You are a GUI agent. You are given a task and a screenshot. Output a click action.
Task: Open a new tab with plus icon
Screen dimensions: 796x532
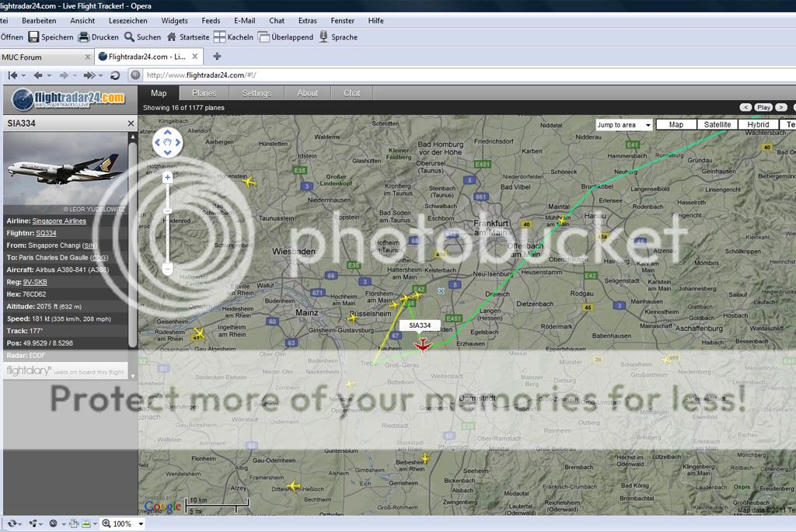(217, 56)
